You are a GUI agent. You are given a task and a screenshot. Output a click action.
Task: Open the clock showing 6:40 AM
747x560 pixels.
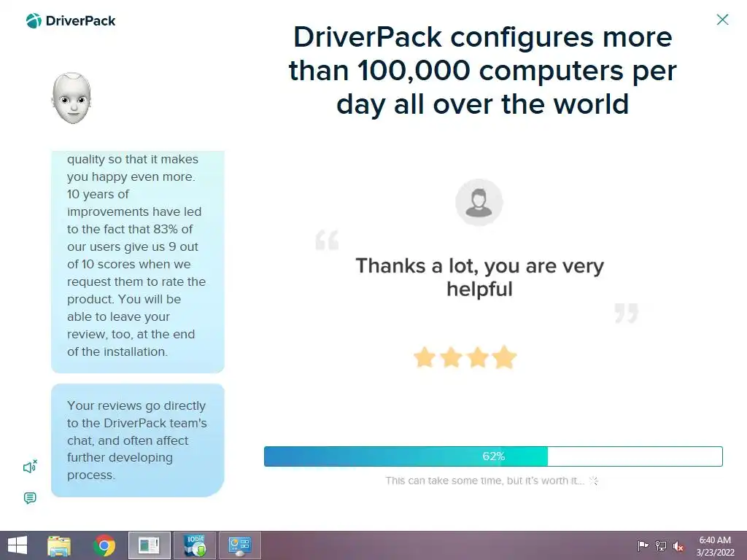(x=715, y=545)
